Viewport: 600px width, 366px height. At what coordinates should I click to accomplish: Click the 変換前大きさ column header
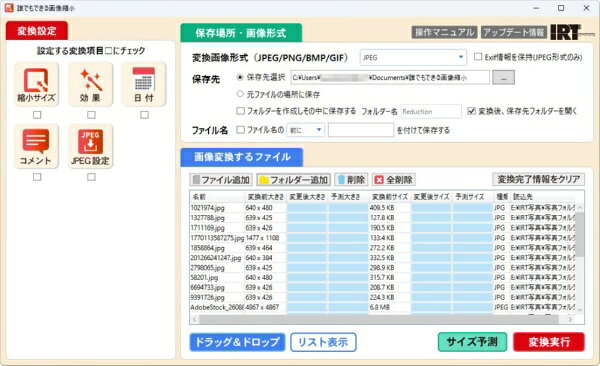[x=266, y=197]
